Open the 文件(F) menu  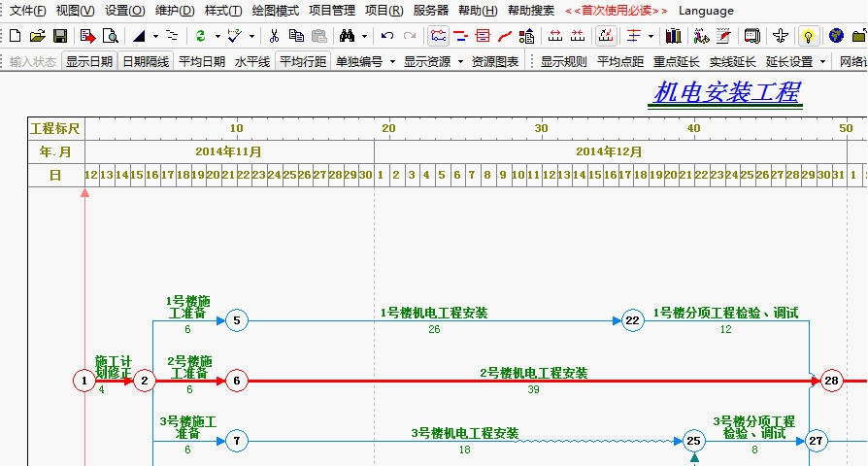pyautogui.click(x=28, y=11)
